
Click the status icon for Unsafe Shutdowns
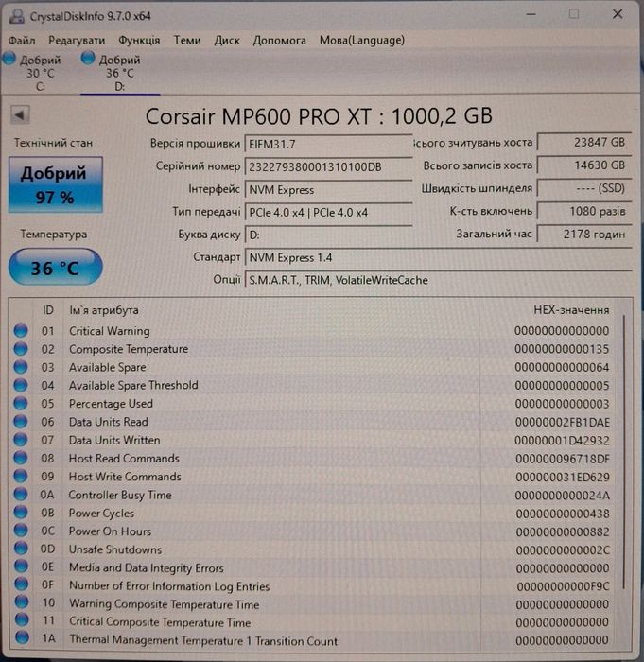click(x=21, y=549)
